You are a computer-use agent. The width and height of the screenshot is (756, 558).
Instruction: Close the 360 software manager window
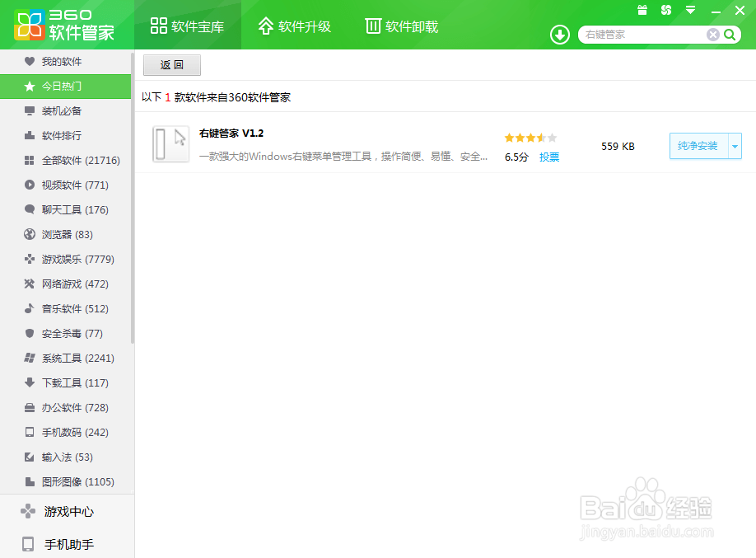click(740, 10)
